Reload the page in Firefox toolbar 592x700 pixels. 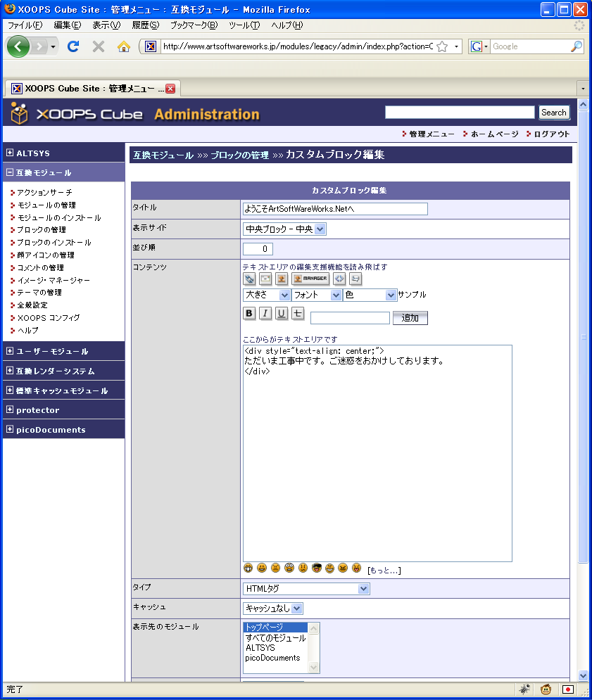tap(73, 46)
